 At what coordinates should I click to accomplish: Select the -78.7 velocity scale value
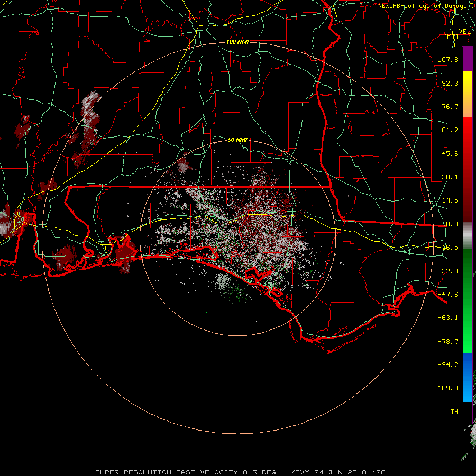[x=448, y=342]
